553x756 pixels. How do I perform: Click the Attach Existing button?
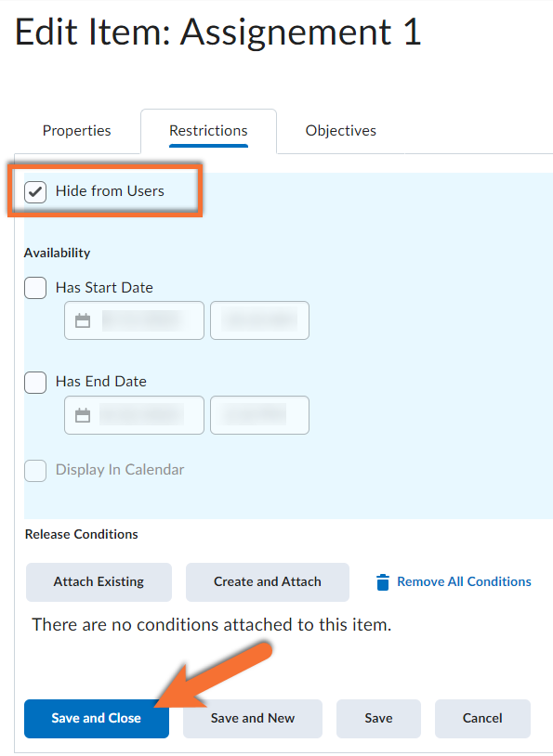(x=99, y=582)
